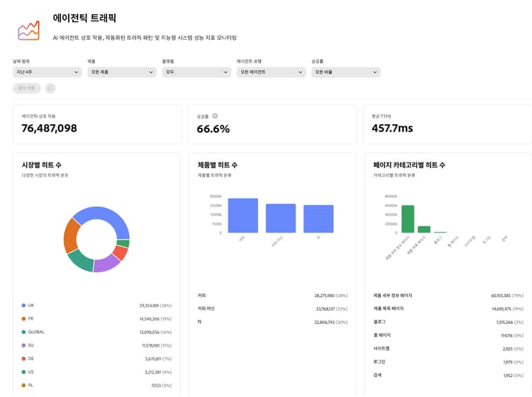Click the PL value 7,033
Viewport: 532px width, 397px height.
[x=156, y=385]
